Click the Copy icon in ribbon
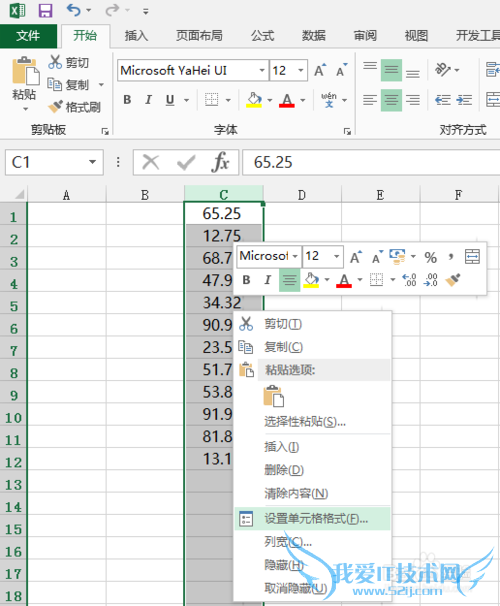 coord(54,84)
